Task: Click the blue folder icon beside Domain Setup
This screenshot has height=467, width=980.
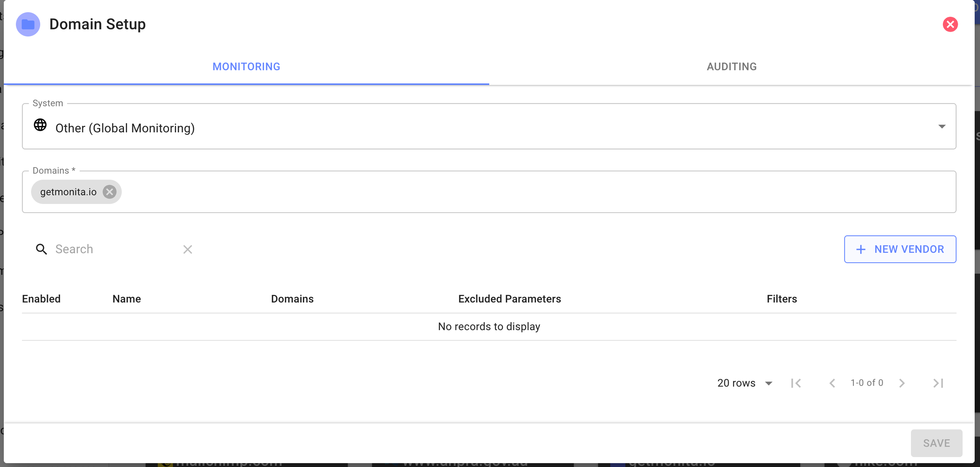Action: pos(28,24)
